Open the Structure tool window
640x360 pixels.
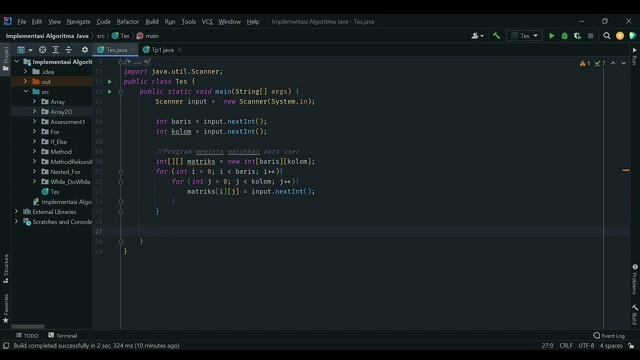(x=6, y=268)
